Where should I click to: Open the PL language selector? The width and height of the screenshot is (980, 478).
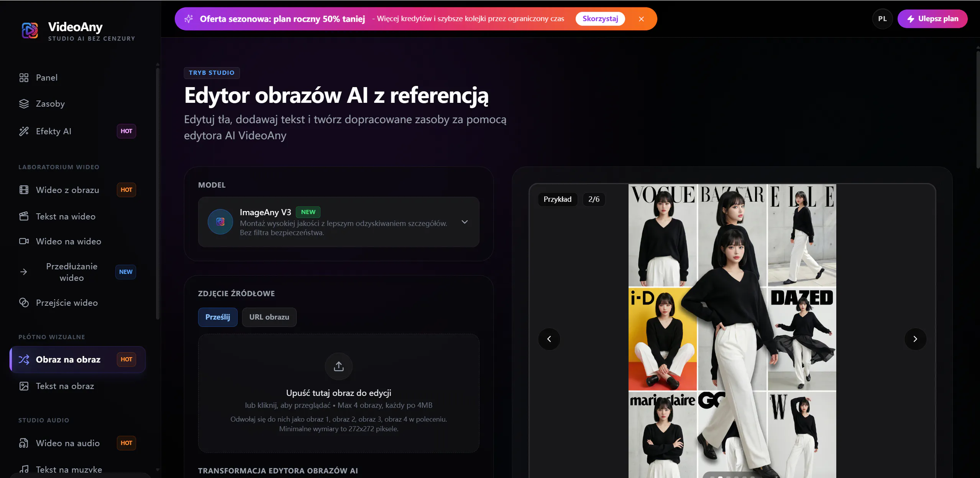[882, 19]
